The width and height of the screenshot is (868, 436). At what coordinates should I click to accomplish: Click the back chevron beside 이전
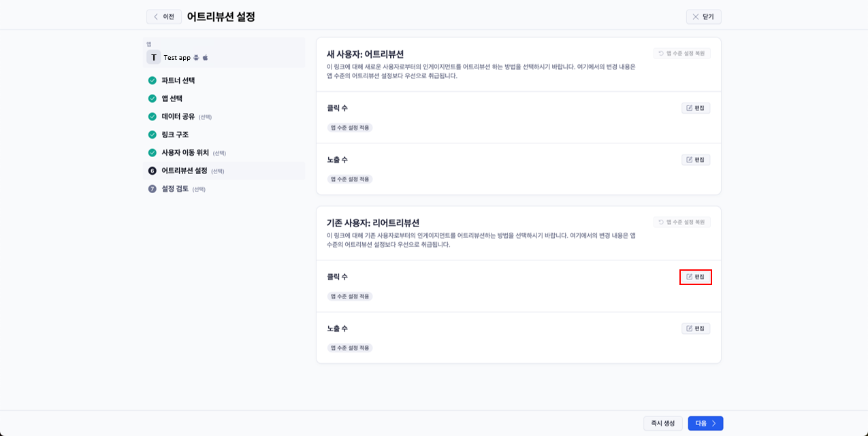coord(156,16)
